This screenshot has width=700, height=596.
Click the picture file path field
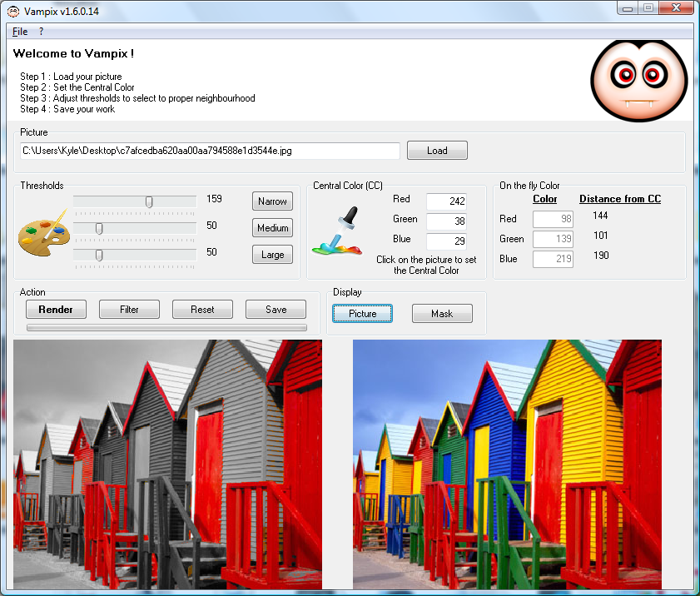(x=210, y=151)
